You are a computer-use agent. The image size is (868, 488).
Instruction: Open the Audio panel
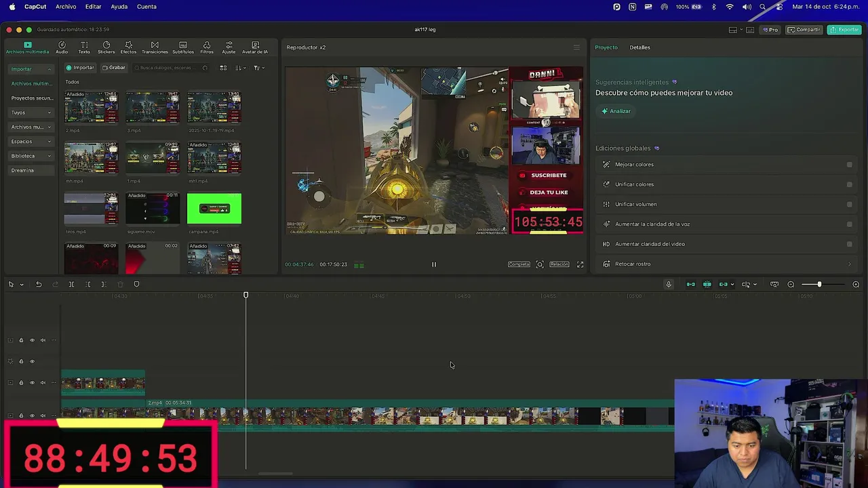coord(62,47)
